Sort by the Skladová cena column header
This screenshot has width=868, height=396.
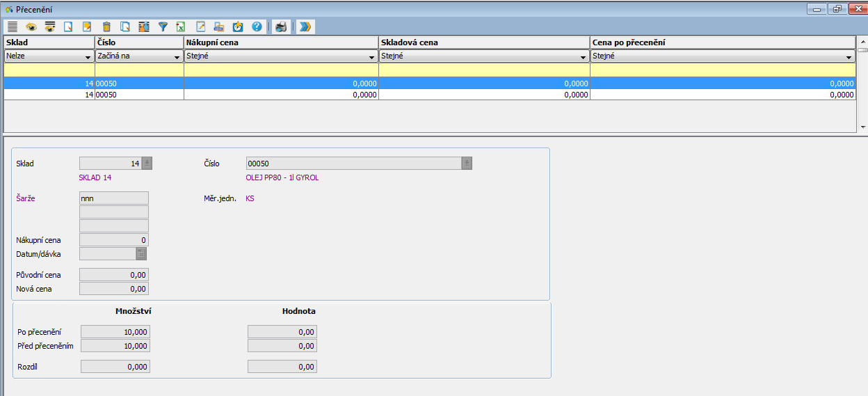click(x=483, y=42)
